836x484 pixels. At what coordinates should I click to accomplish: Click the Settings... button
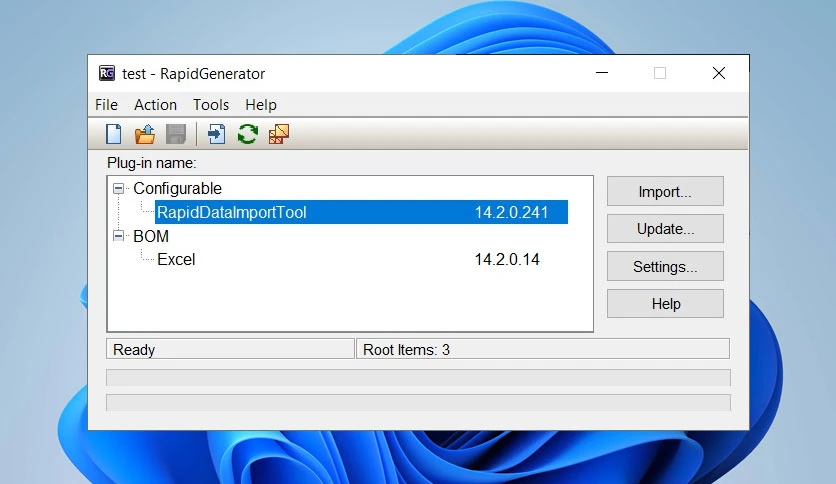[665, 266]
